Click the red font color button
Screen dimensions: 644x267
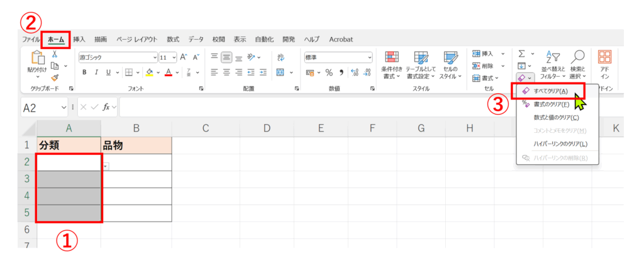[x=168, y=72]
